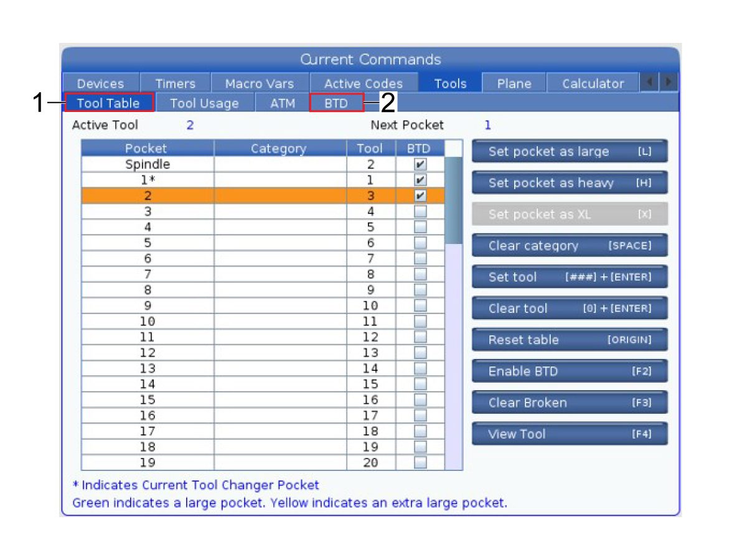Open the Devices tab

tap(101, 83)
